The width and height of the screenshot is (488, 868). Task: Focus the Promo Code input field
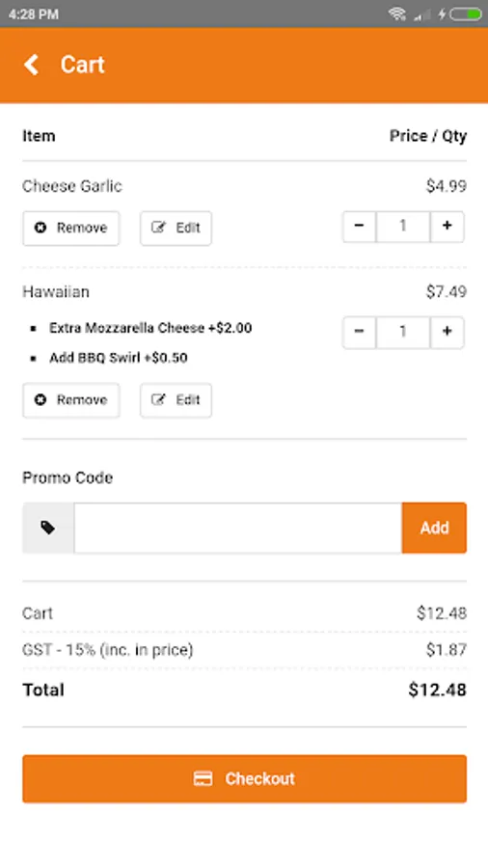[x=238, y=528]
